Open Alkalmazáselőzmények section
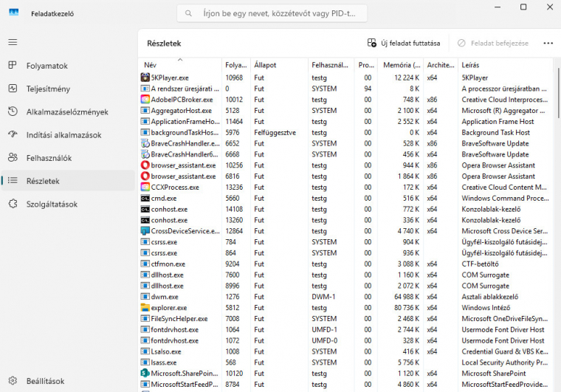 pos(68,112)
